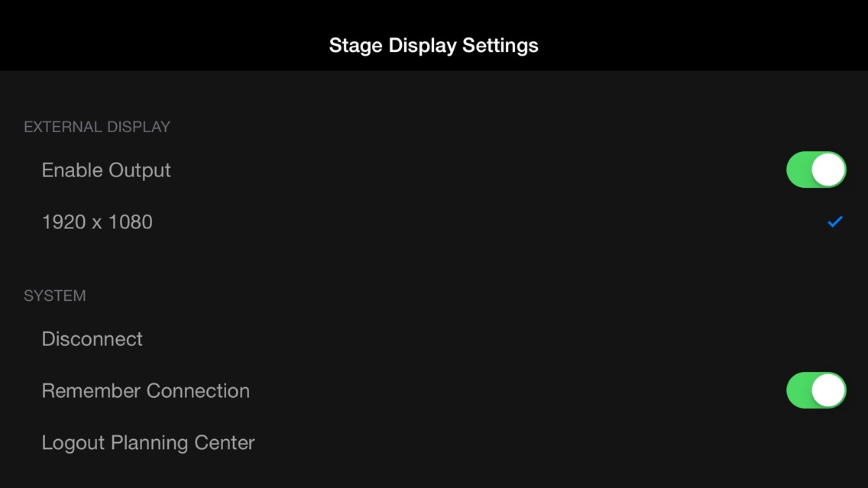Click the EXTERNAL DISPLAY section header

pyautogui.click(x=97, y=127)
